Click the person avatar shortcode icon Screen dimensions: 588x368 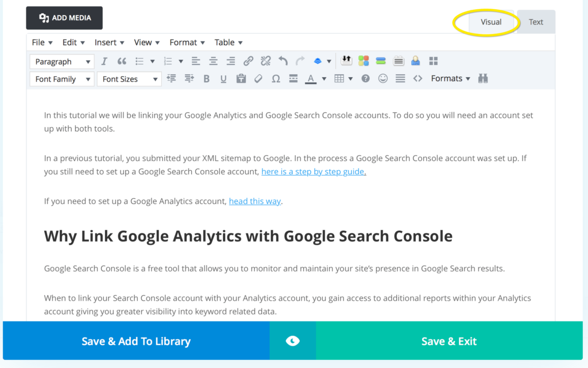point(416,60)
